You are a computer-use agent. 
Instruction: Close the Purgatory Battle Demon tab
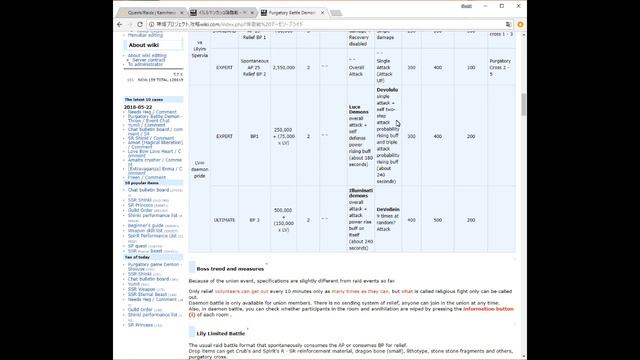[322, 13]
